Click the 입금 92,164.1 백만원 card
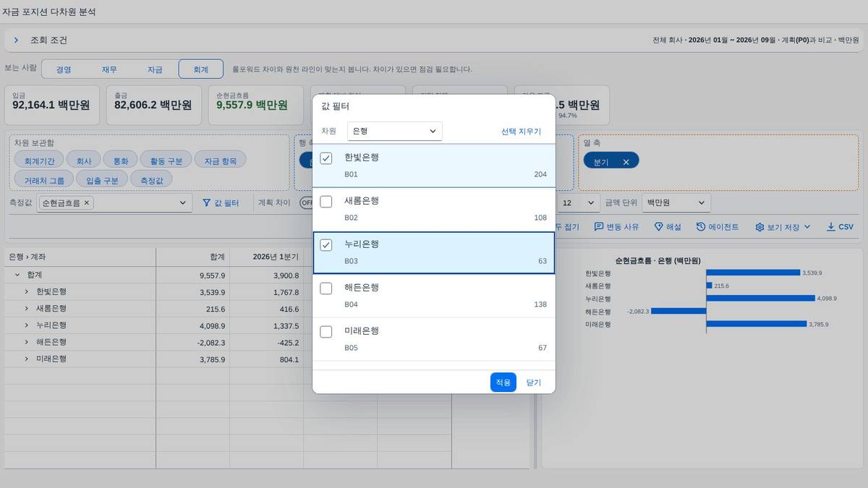 [x=53, y=105]
